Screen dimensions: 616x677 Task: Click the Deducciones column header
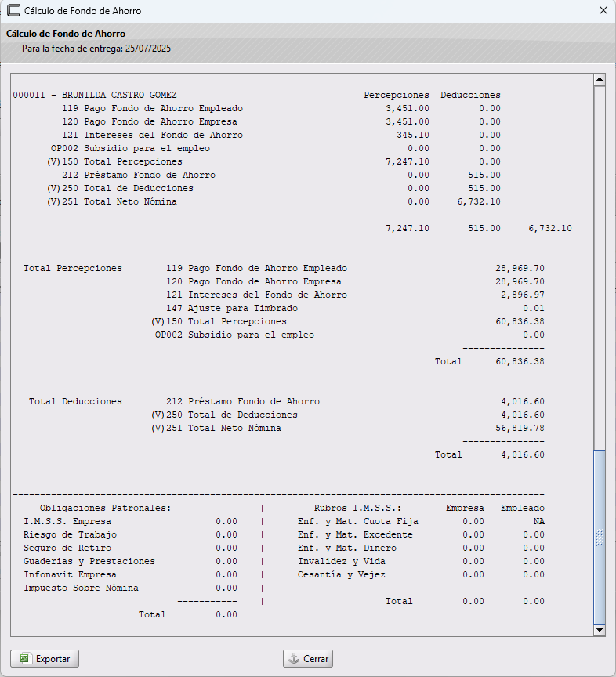[x=470, y=95]
